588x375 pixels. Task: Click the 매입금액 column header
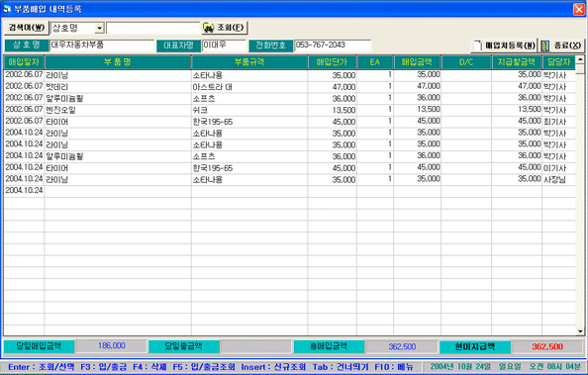tap(417, 62)
